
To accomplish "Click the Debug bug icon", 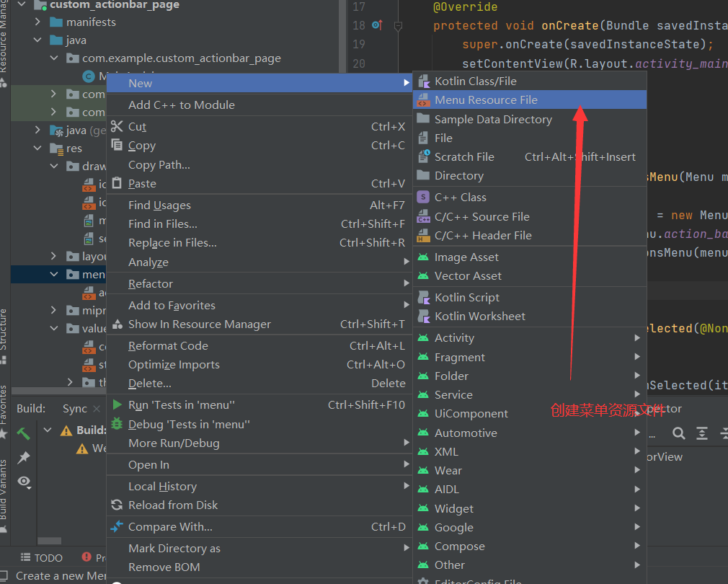I will pos(117,424).
